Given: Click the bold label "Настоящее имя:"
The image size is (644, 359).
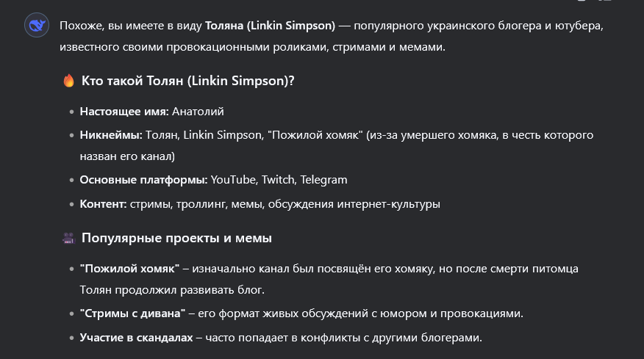Looking at the screenshot, I should [x=124, y=112].
